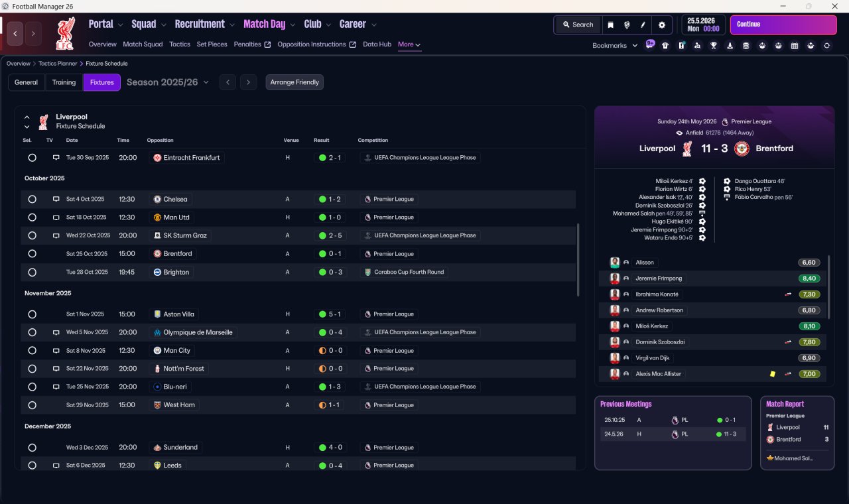Open the Opposition Instructions submenu item

[316, 44]
